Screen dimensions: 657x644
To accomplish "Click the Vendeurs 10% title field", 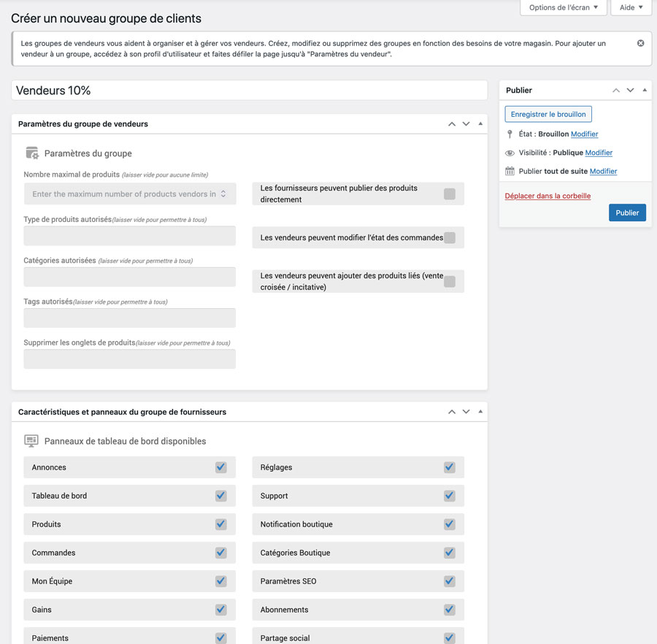I will tap(249, 91).
